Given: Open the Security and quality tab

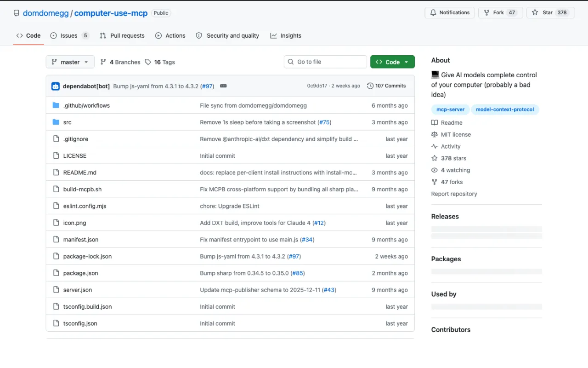Looking at the screenshot, I should pos(227,35).
